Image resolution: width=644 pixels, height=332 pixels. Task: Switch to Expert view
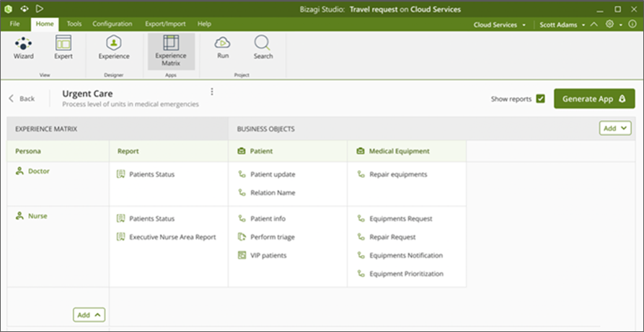pyautogui.click(x=63, y=48)
